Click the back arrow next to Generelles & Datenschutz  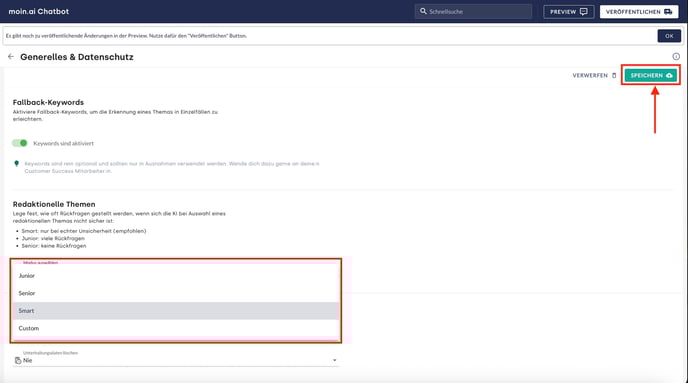11,57
